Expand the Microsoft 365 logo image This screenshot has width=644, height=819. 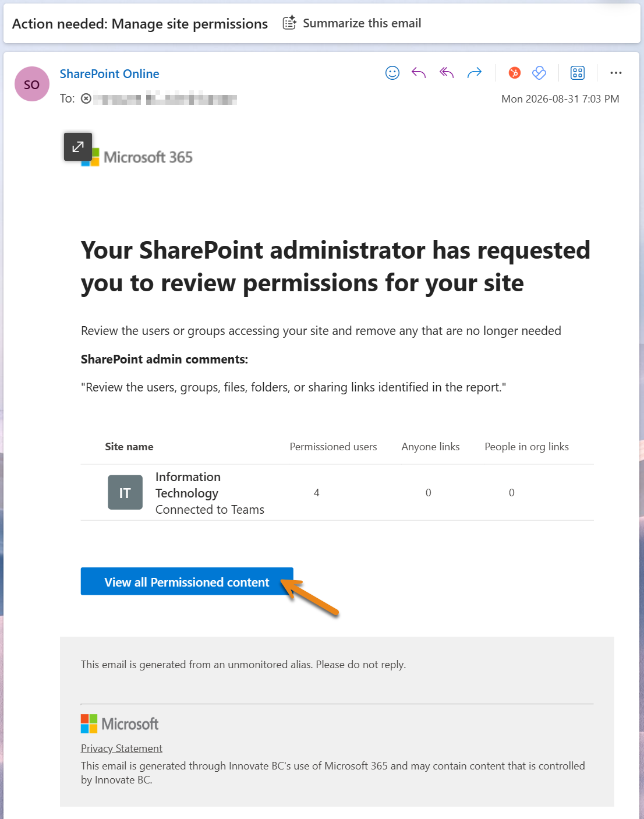pos(78,147)
